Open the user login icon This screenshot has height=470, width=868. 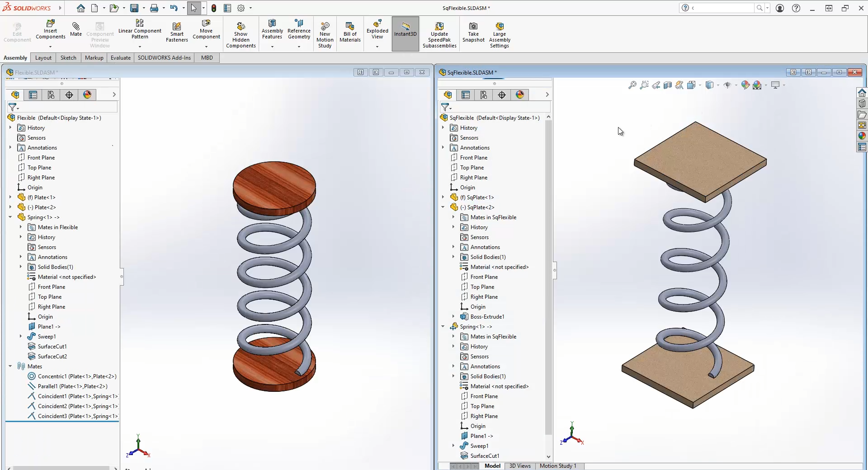tap(780, 8)
